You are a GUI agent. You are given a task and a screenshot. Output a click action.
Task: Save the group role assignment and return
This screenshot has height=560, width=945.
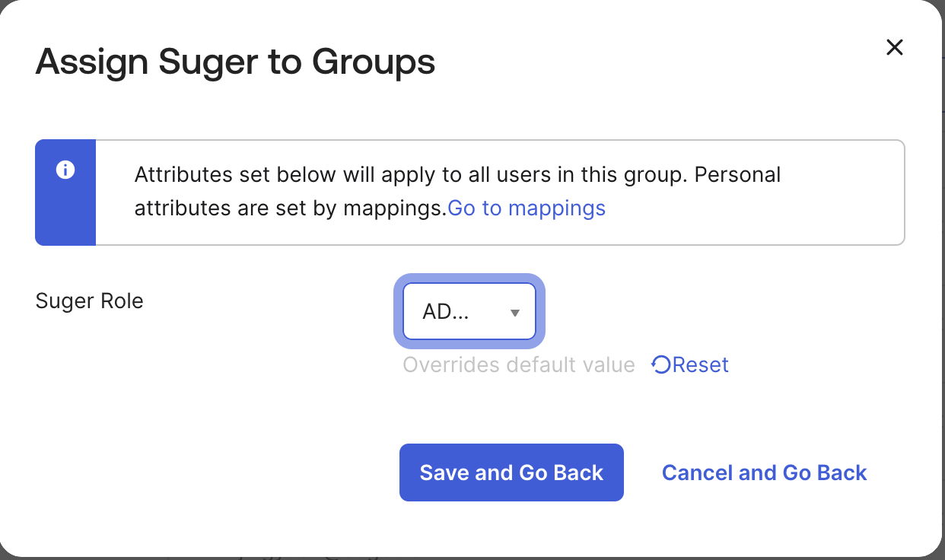[x=511, y=473]
